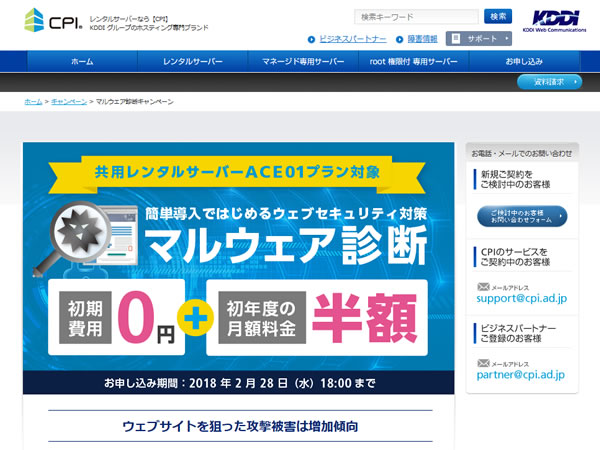Open the KDDI Web Communications logo link
Image resolution: width=600 pixels, height=450 pixels.
pyautogui.click(x=554, y=21)
